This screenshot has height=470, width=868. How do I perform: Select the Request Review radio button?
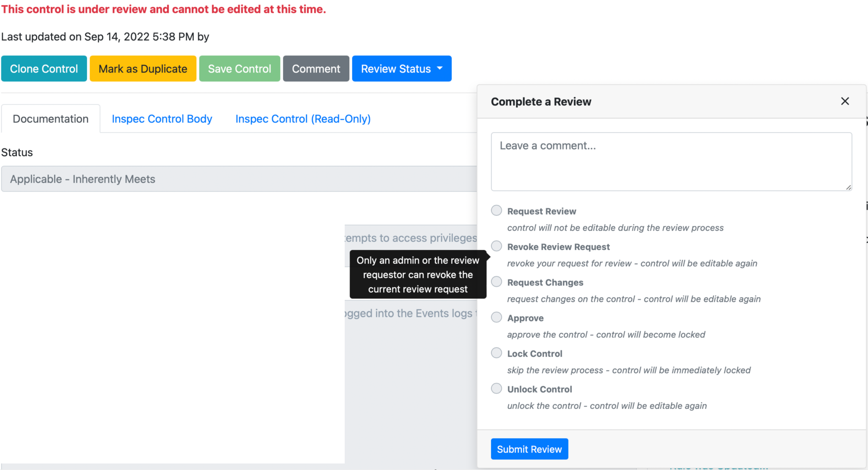click(x=496, y=210)
